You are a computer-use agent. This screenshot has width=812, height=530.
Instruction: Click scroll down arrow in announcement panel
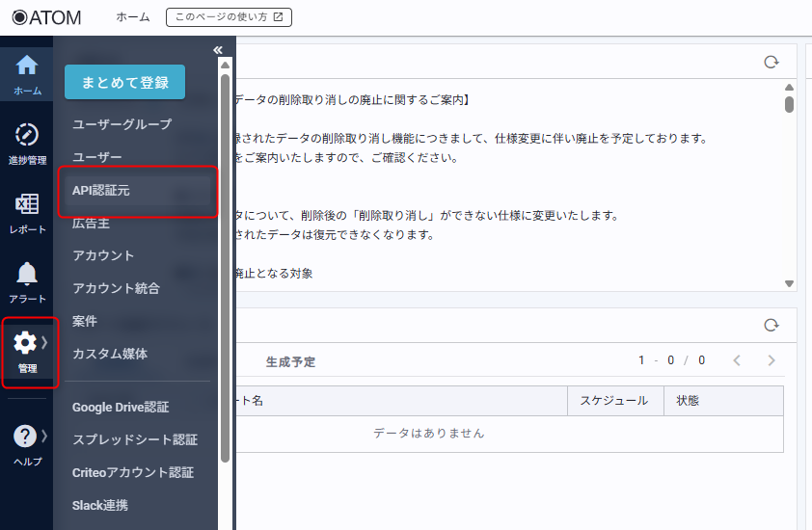click(789, 283)
